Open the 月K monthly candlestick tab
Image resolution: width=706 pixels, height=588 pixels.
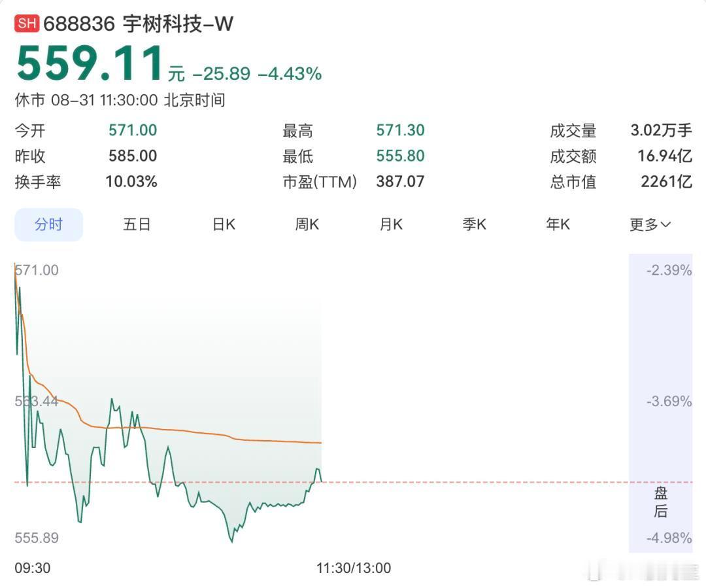point(391,224)
